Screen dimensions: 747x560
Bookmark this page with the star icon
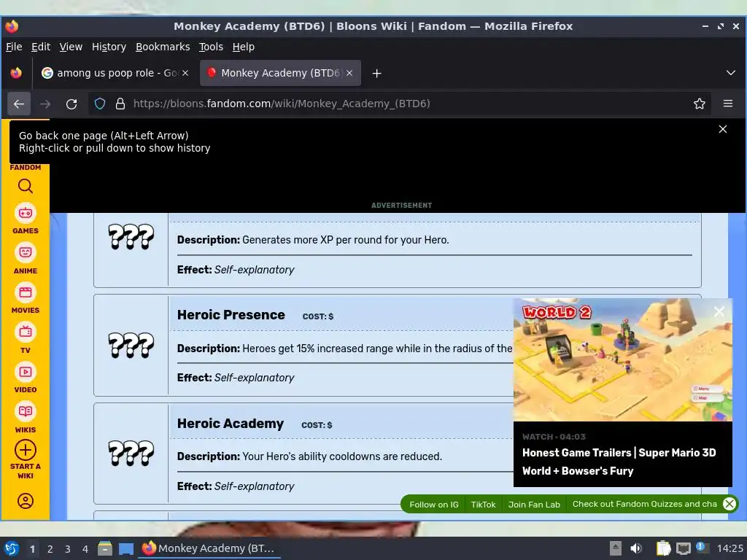[x=700, y=104]
